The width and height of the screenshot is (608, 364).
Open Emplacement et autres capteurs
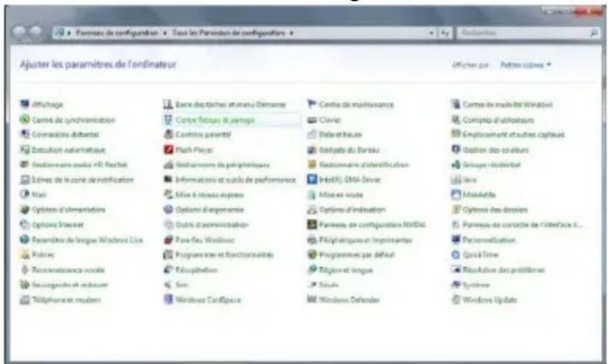pos(513,135)
